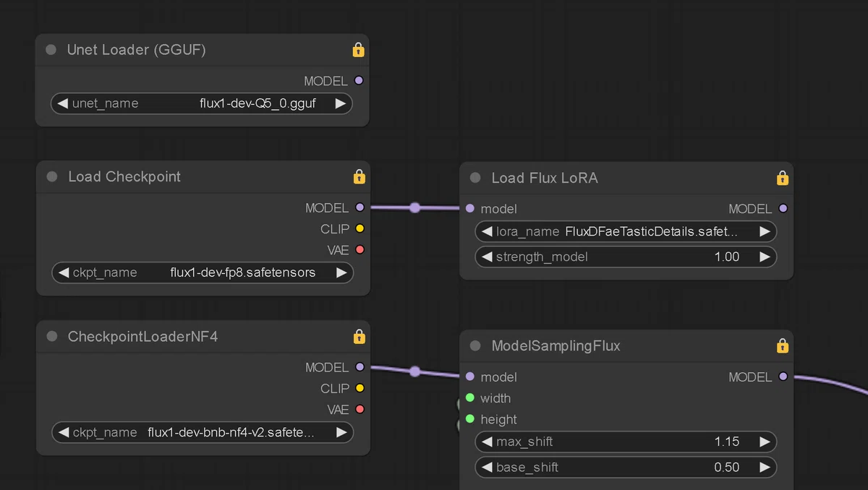This screenshot has height=490, width=868.
Task: Click width input port of ModelSamplingFlux
Action: [470, 397]
